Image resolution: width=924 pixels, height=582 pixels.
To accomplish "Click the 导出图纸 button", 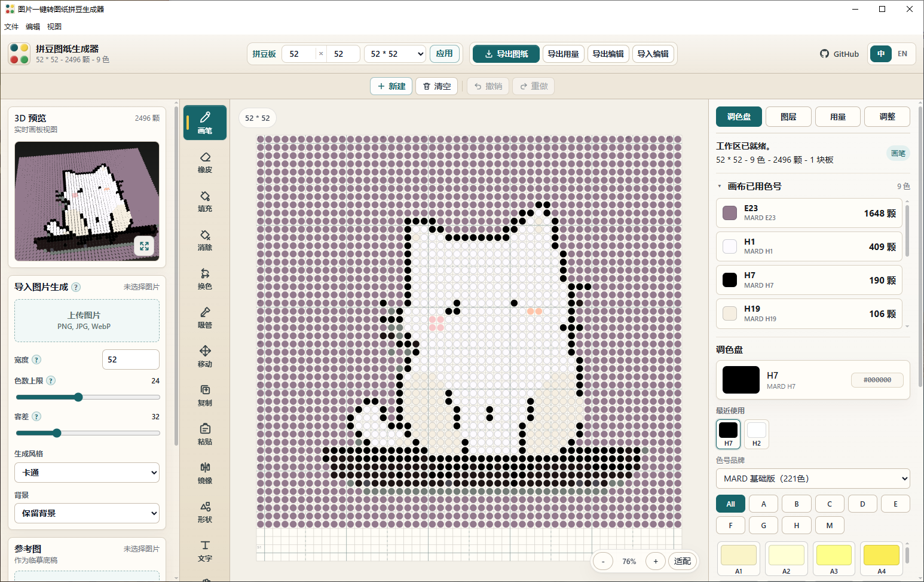I will 506,54.
